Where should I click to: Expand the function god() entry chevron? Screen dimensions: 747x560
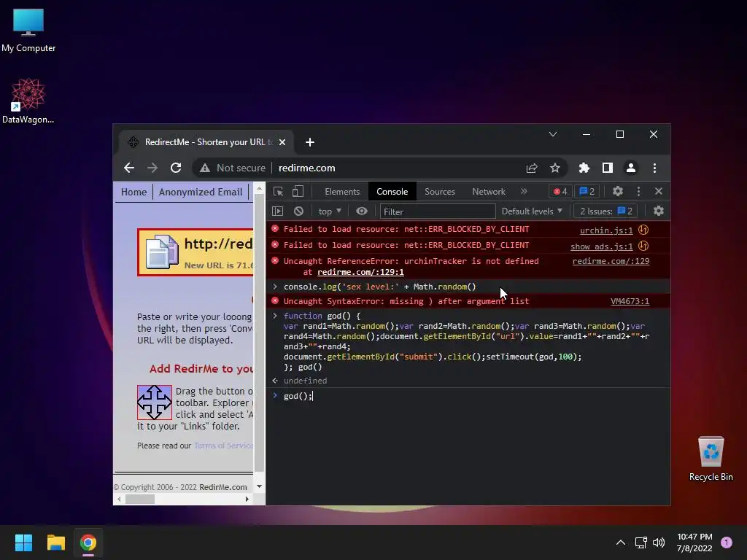[275, 315]
